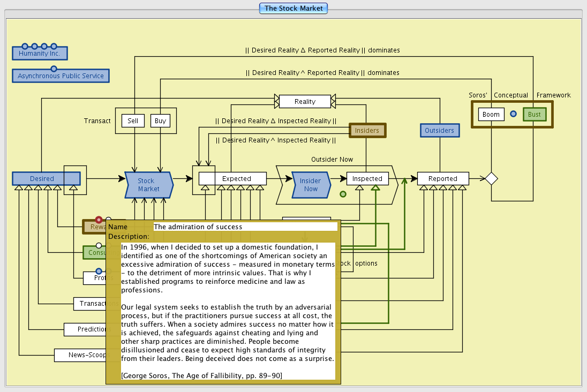Open The Stock Market title tab
Image resolution: width=587 pixels, height=392 pixels.
(293, 9)
